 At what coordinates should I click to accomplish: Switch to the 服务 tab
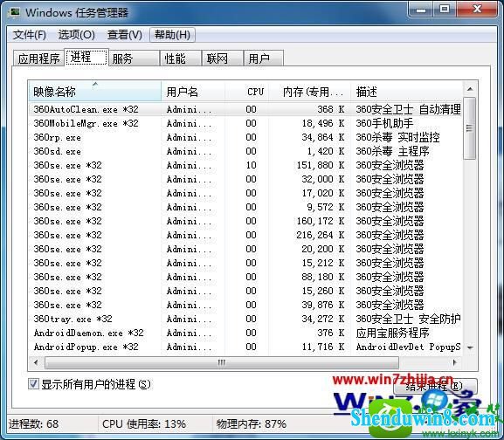pos(134,58)
